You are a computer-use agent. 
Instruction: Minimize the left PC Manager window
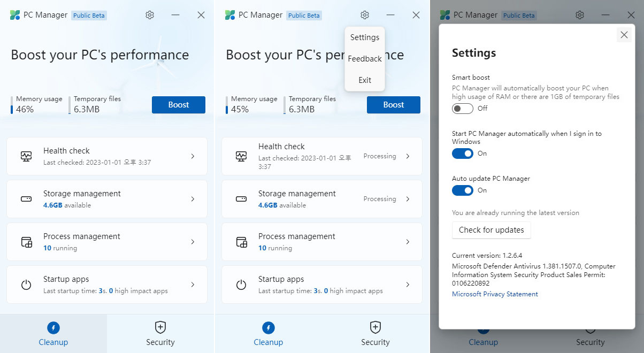pos(175,15)
